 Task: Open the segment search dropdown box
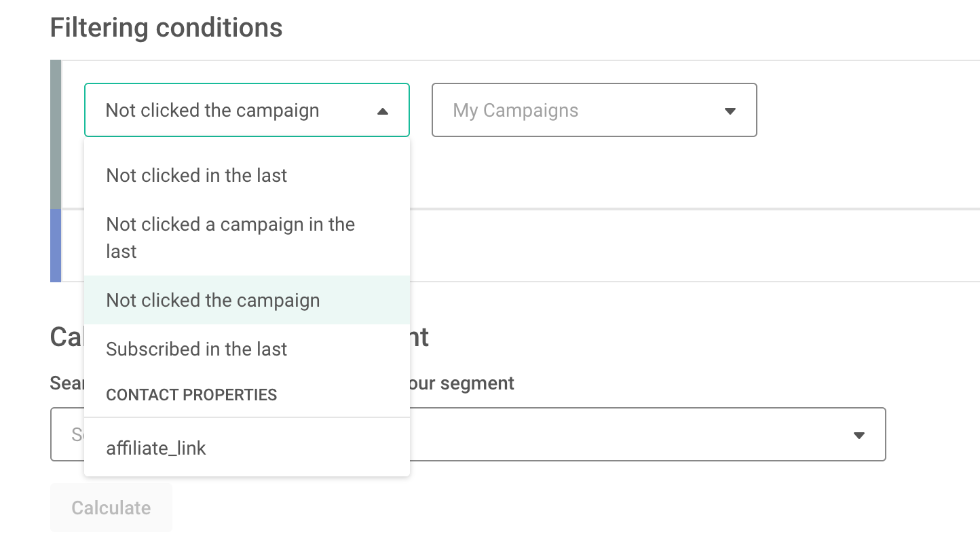pyautogui.click(x=468, y=434)
